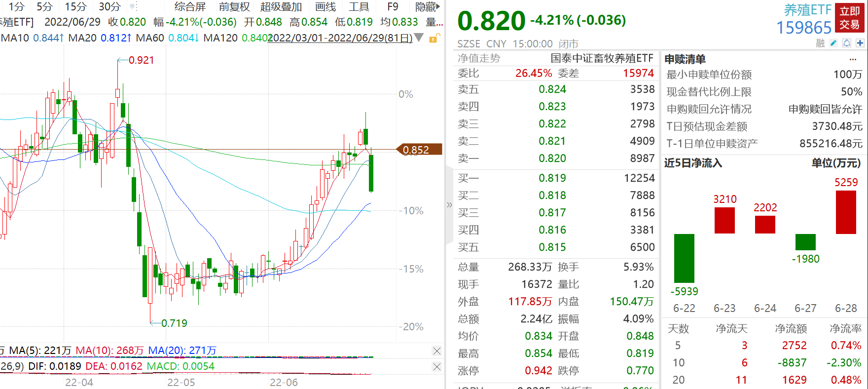This screenshot has height=389, width=868.
Task: Open the 综合屏 view
Action: point(190,6)
